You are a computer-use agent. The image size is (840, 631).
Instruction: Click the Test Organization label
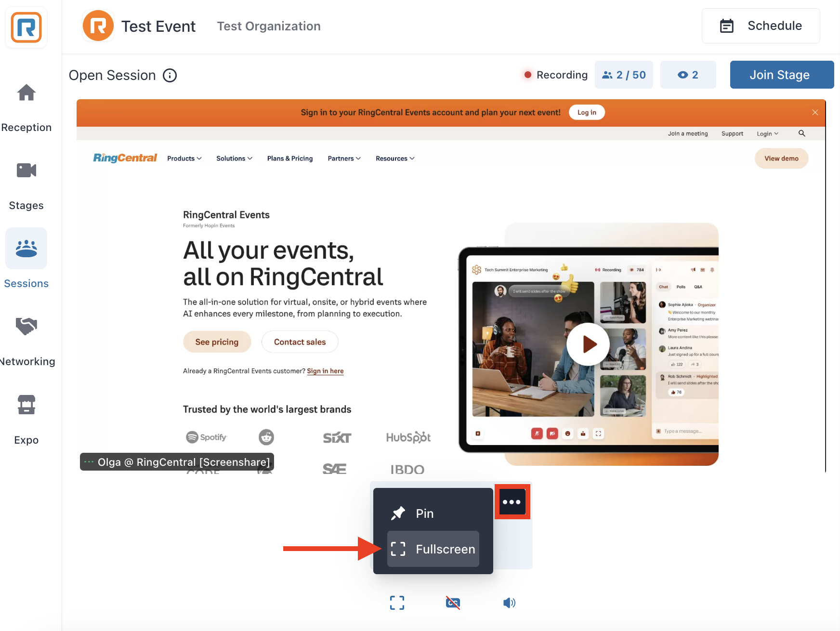click(269, 26)
